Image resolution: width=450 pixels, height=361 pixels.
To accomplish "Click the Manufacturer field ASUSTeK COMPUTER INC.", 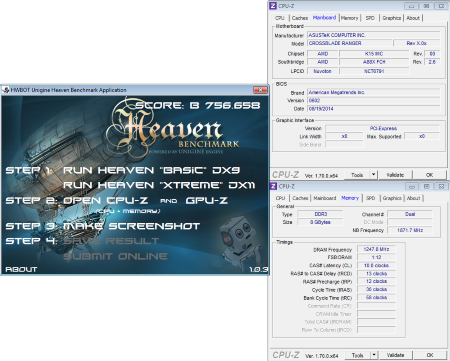I will tap(373, 35).
